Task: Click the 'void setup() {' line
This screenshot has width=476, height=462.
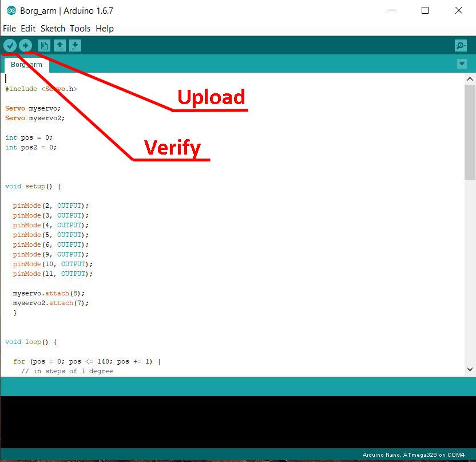Action: pos(33,186)
